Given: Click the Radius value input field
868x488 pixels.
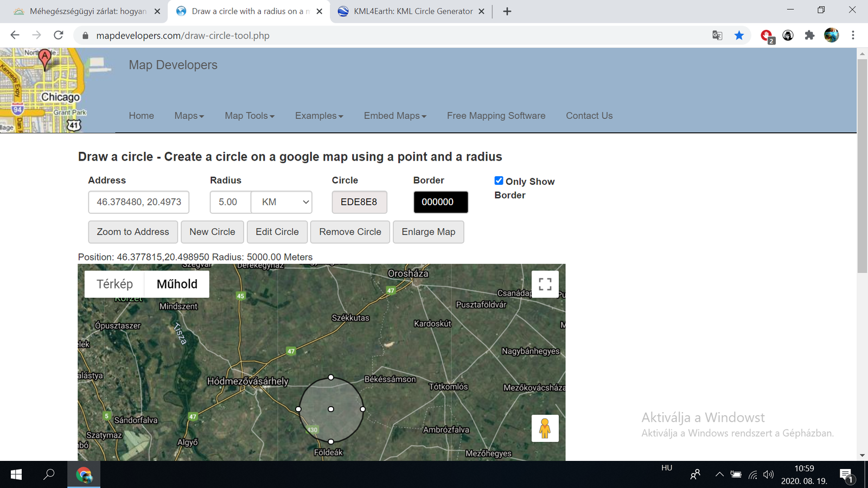Looking at the screenshot, I should click(231, 202).
